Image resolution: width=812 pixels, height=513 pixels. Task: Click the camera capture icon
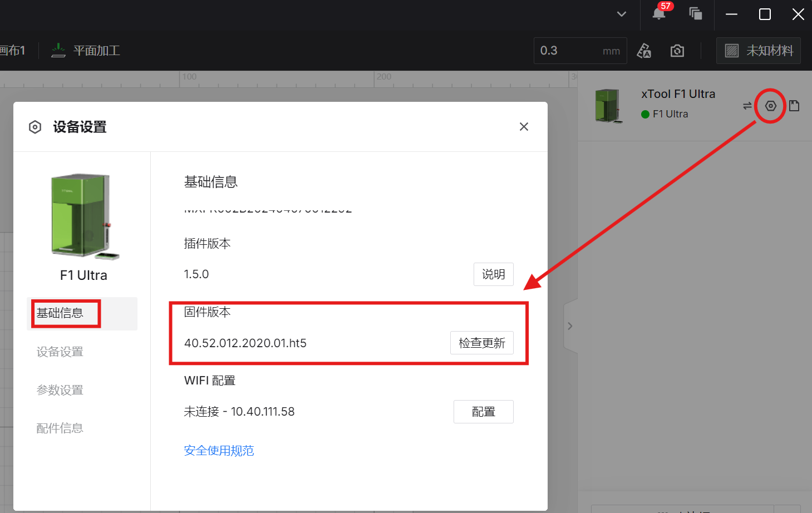[677, 51]
